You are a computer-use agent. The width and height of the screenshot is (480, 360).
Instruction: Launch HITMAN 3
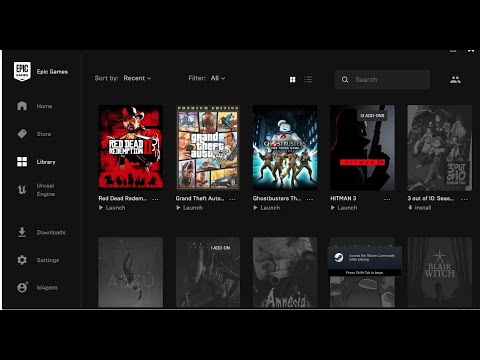(344, 208)
